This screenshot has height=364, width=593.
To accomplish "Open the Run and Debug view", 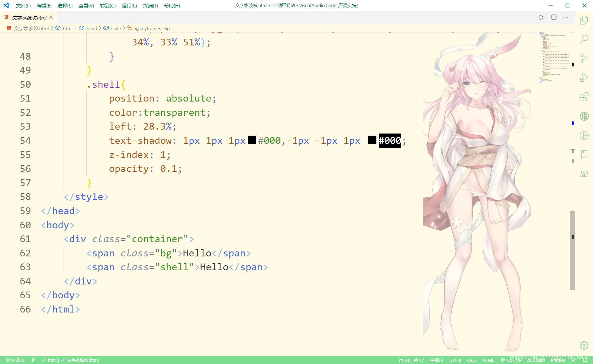I will pyautogui.click(x=584, y=77).
